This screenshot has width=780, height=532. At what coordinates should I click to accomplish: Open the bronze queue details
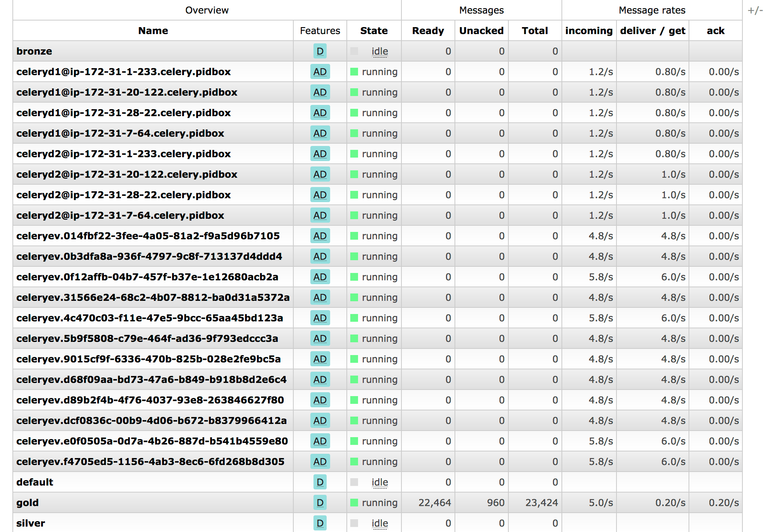pos(34,51)
